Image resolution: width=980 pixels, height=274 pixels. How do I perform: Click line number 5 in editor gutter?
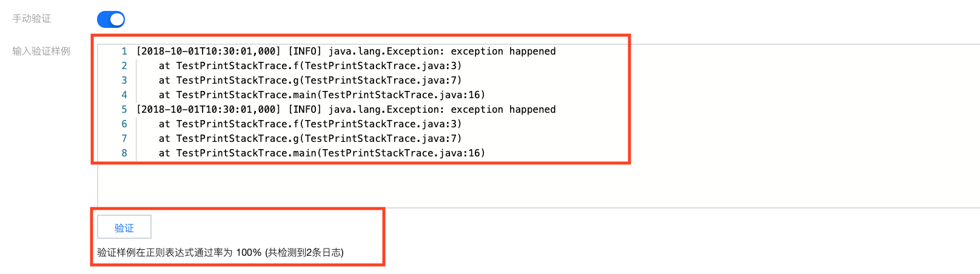pos(124,110)
